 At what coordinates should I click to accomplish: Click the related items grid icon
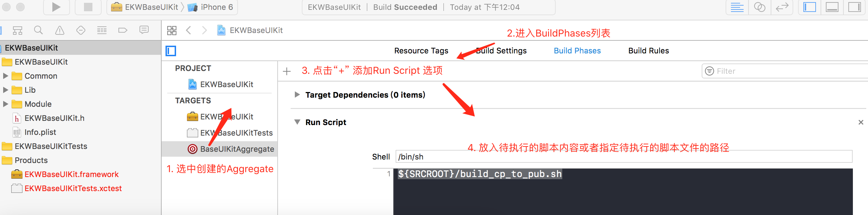click(x=172, y=31)
